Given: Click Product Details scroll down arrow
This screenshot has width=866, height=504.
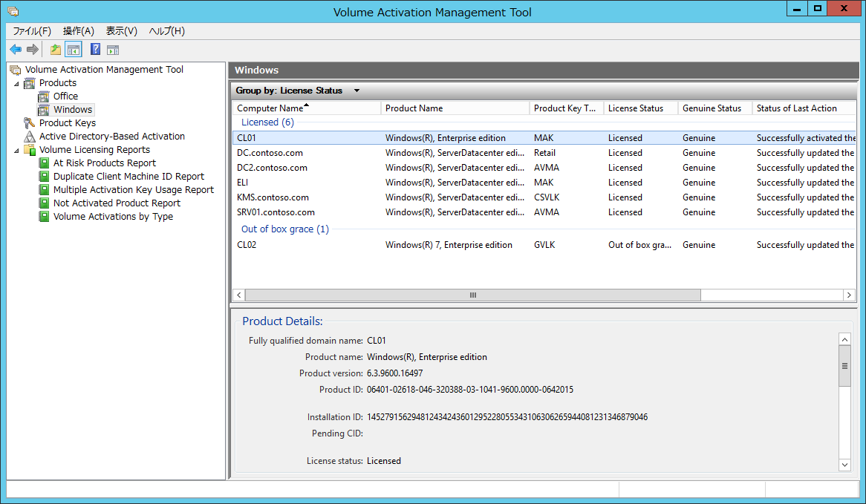Looking at the screenshot, I should (844, 465).
